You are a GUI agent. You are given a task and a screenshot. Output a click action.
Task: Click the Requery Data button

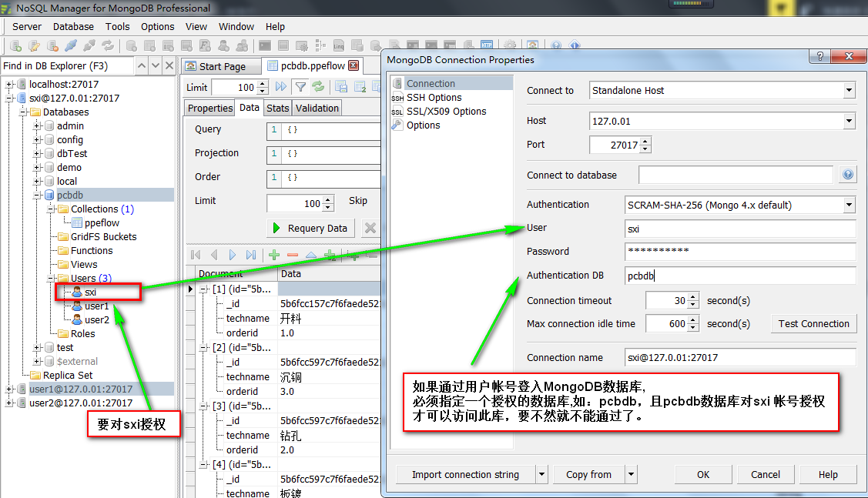311,228
